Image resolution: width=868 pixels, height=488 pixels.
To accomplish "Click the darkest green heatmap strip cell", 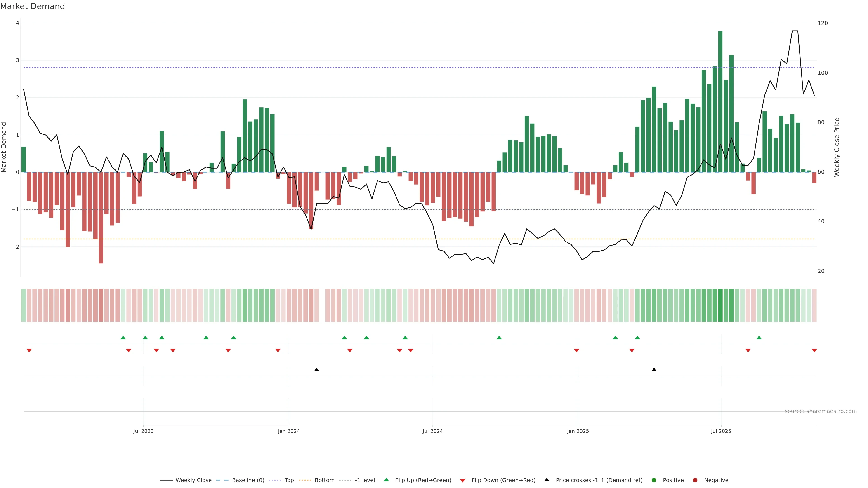I will point(720,305).
